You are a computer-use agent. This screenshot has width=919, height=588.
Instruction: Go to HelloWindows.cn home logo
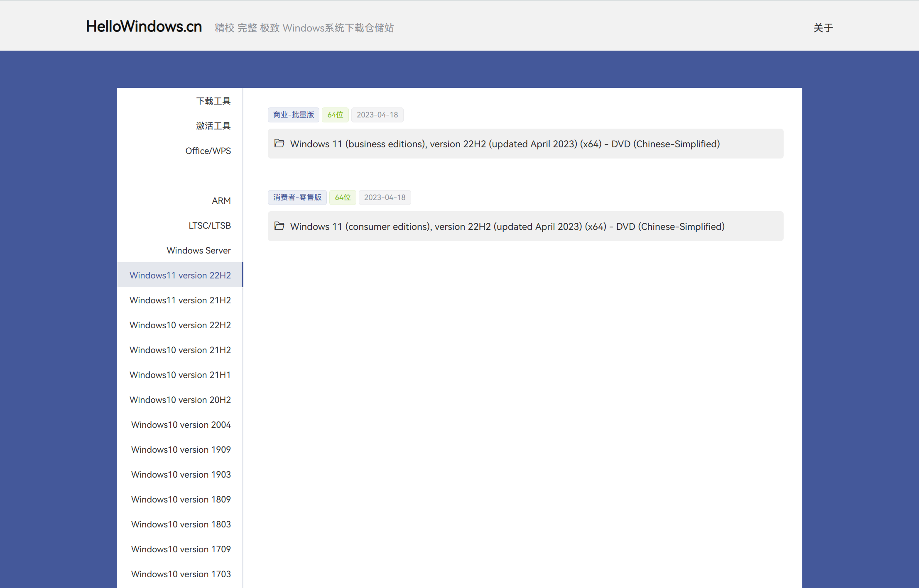(x=144, y=27)
